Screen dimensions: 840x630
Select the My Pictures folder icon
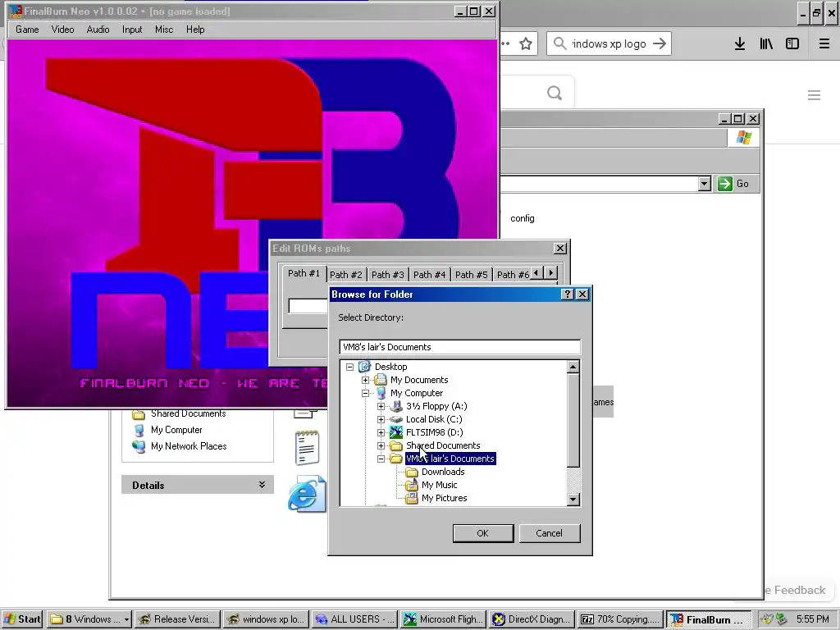click(412, 498)
